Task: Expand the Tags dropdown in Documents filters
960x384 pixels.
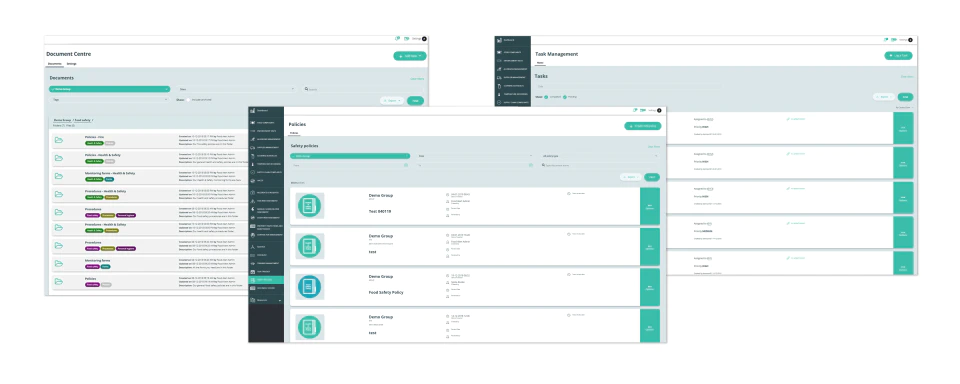Action: (x=110, y=99)
